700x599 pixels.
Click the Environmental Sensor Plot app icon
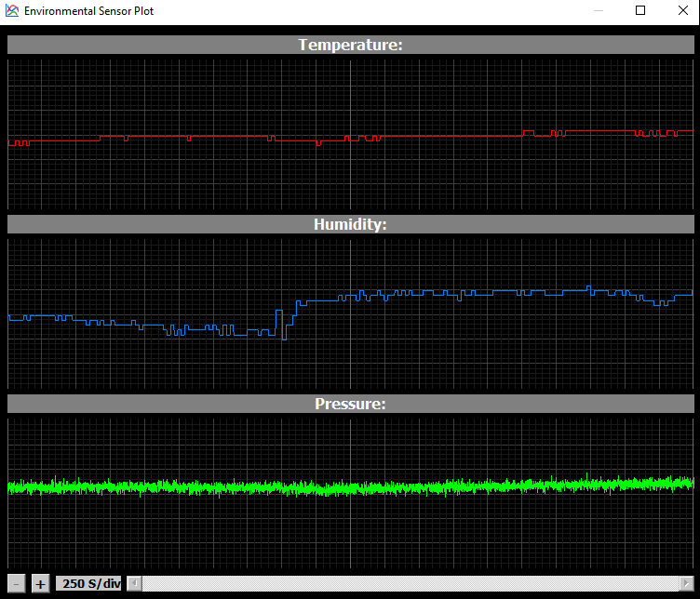click(12, 11)
